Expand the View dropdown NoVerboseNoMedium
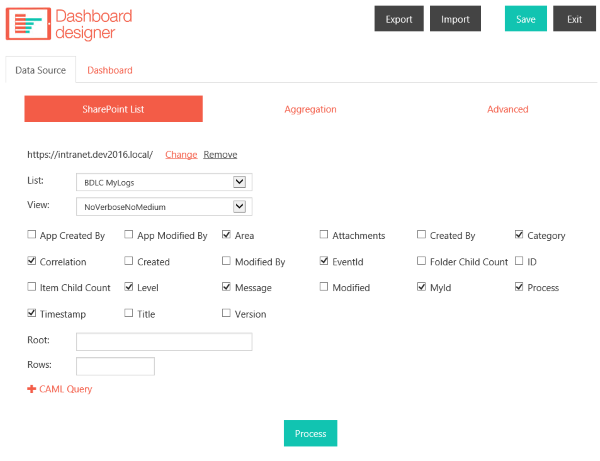The width and height of the screenshot is (600, 461). [164, 207]
